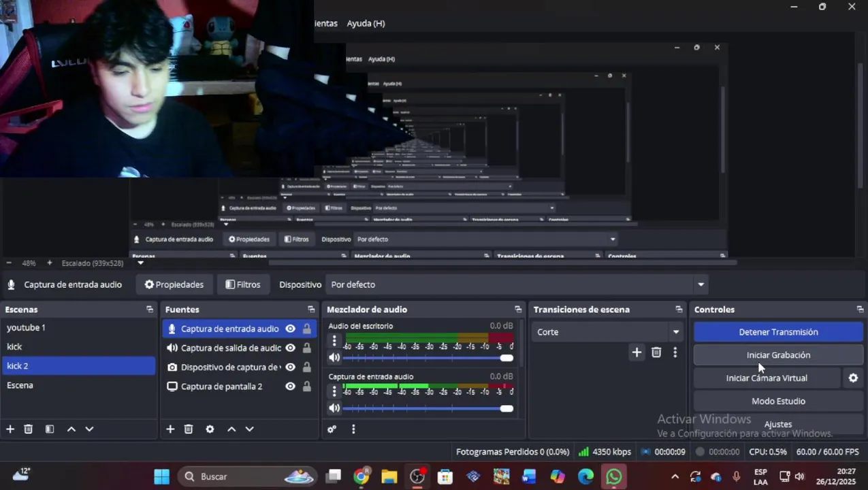
Task: Zoom out the preview with minus icon
Action: click(9, 263)
